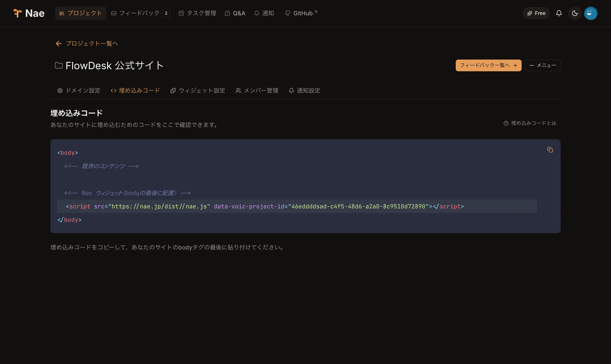Screen dimensions: 611x364
Task: Select the 埋め込みコード tab
Action: click(135, 91)
